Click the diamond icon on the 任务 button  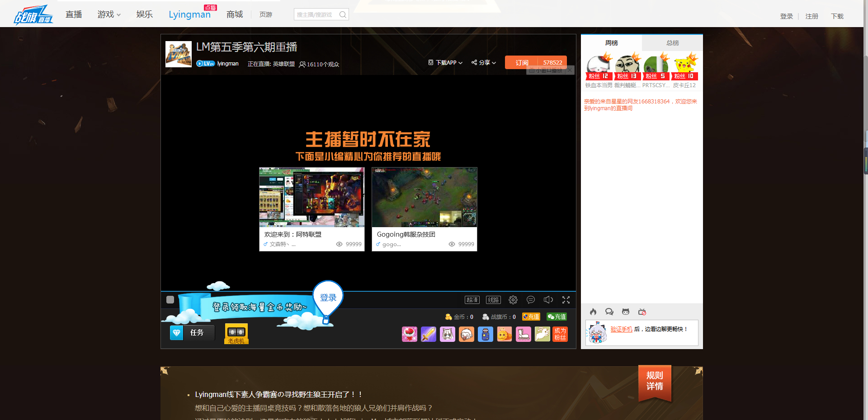point(177,333)
